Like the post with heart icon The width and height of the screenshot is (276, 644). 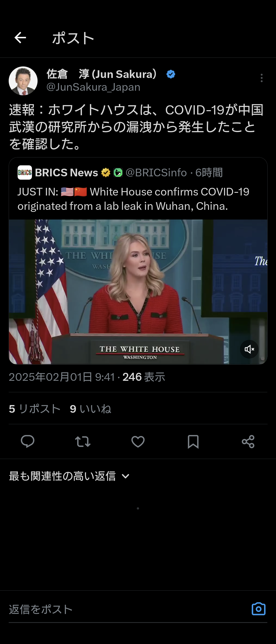pyautogui.click(x=138, y=442)
